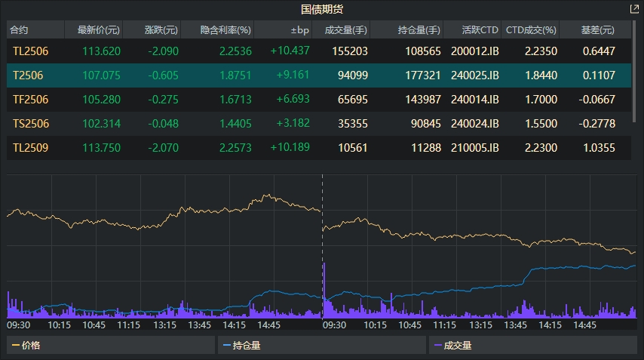This screenshot has height=360, width=644.
Task: Sort by 最新价(元) column header
Action: pos(93,30)
